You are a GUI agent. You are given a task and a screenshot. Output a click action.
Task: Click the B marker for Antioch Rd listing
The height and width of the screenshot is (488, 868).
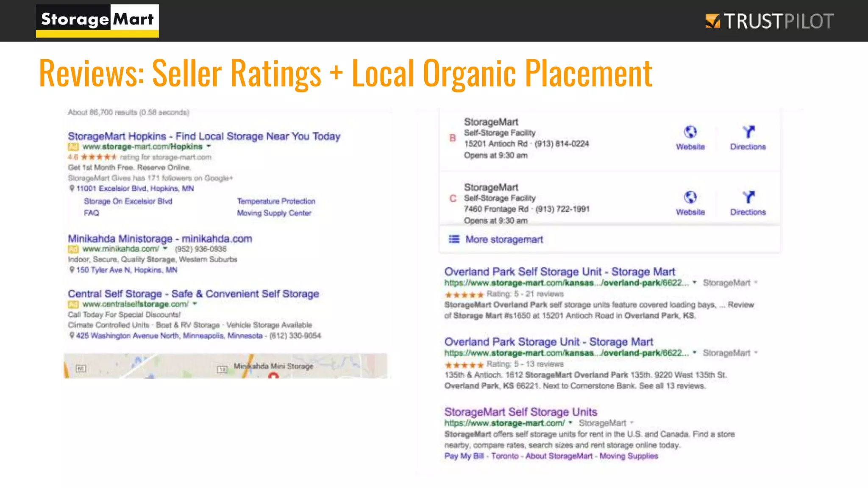[453, 138]
